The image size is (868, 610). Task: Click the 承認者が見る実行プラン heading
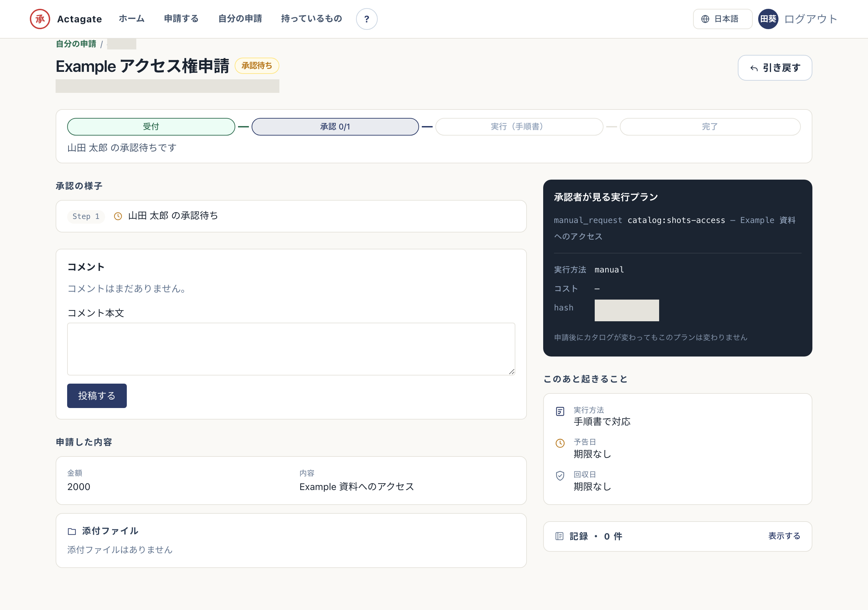606,197
